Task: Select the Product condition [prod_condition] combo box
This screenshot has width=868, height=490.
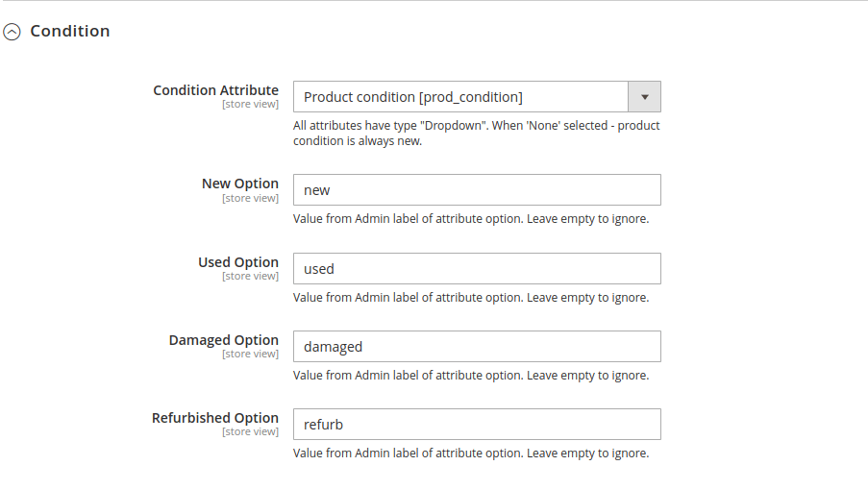Action: tap(477, 97)
